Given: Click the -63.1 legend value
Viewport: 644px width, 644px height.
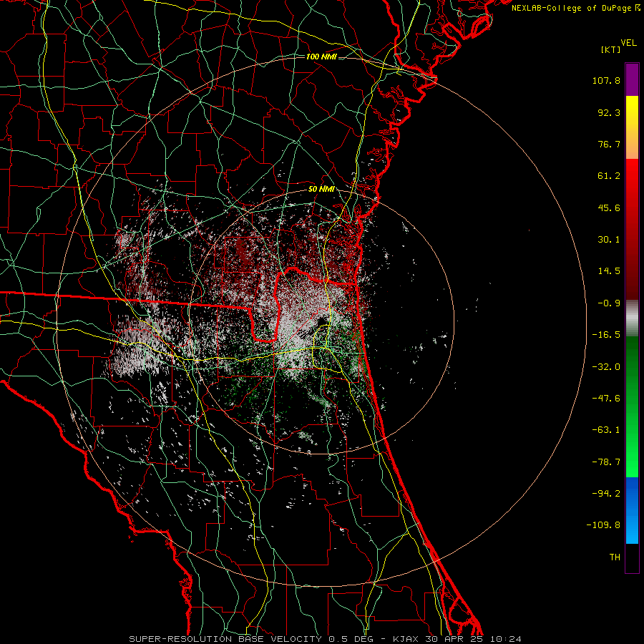Looking at the screenshot, I should 606,430.
